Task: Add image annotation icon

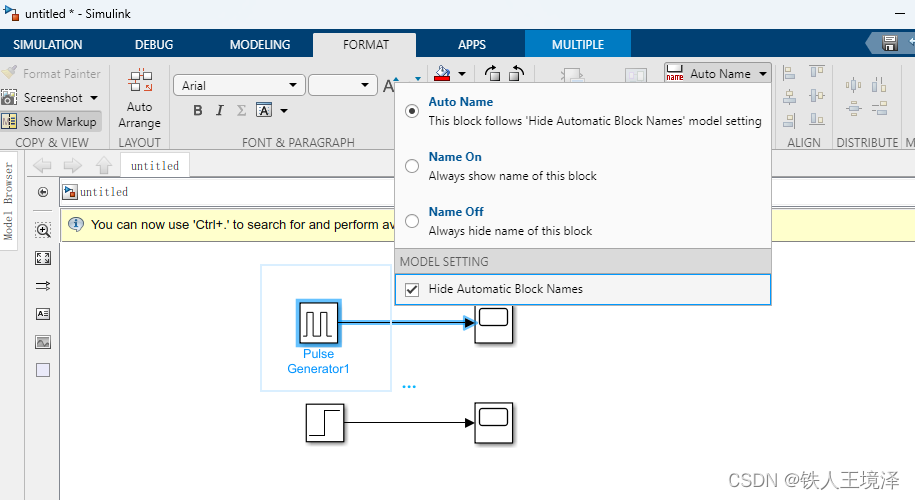Action: point(43,342)
